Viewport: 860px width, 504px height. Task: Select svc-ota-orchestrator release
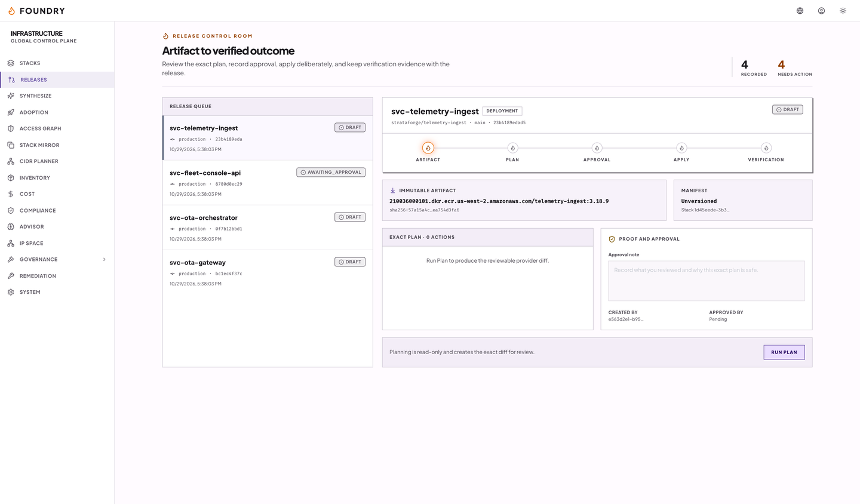(x=268, y=228)
